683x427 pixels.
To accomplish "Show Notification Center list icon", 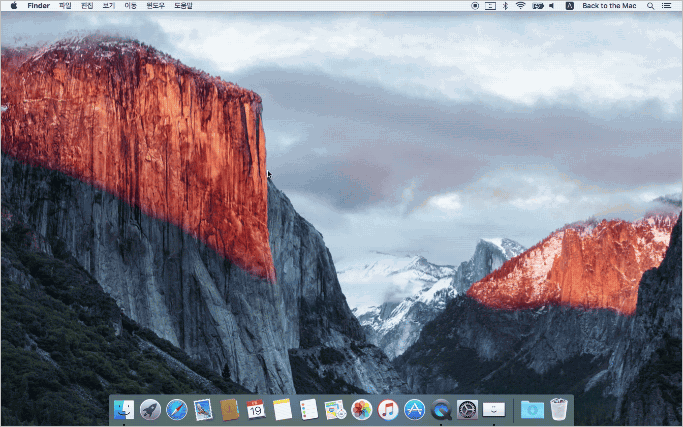I will (x=666, y=6).
